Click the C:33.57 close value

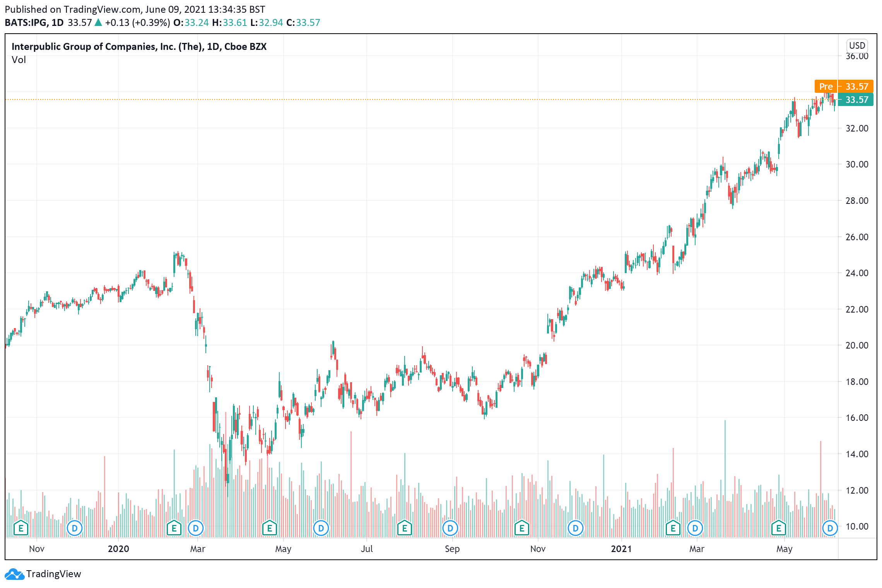[303, 22]
